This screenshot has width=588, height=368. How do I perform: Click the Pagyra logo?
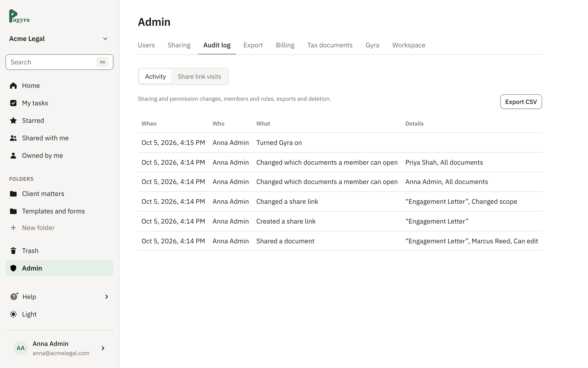tap(20, 16)
